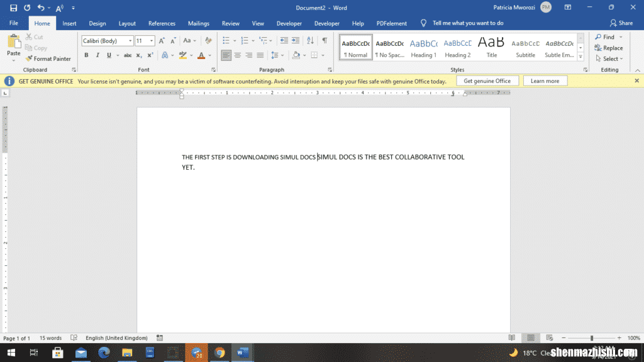Apply strikethrough formatting
The image size is (644, 362).
128,55
